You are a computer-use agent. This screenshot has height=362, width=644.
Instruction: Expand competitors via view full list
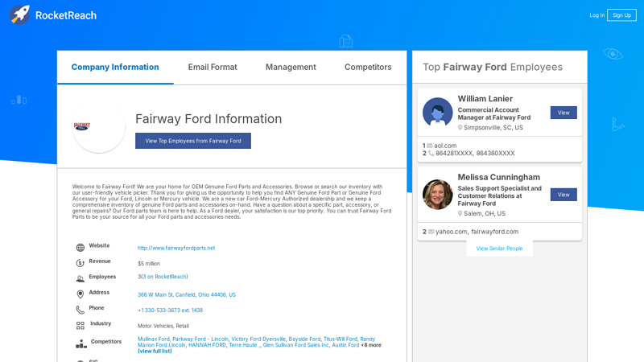pyautogui.click(x=155, y=352)
